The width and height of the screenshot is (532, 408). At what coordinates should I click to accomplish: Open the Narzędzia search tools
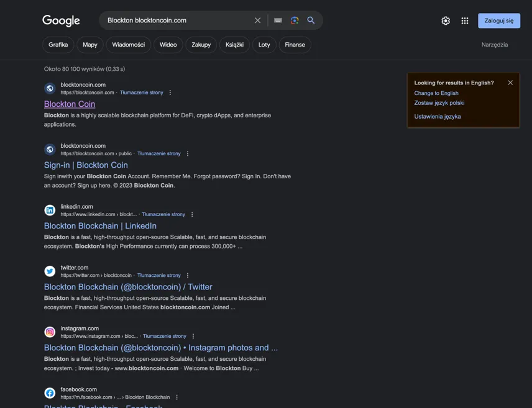(494, 45)
